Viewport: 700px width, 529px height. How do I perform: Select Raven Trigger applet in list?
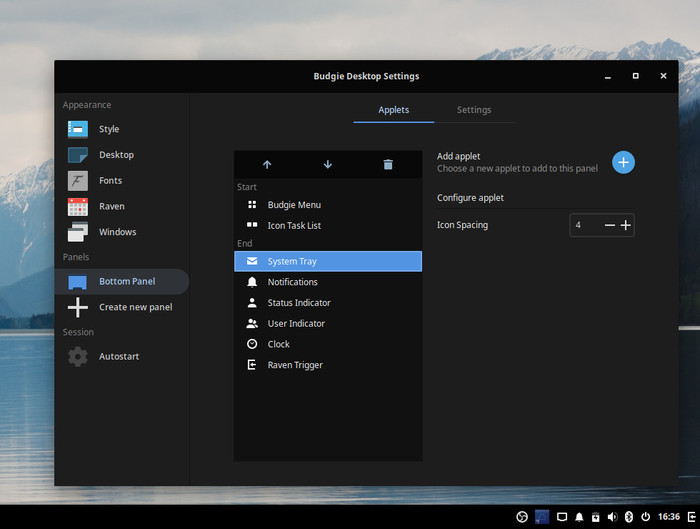(295, 365)
